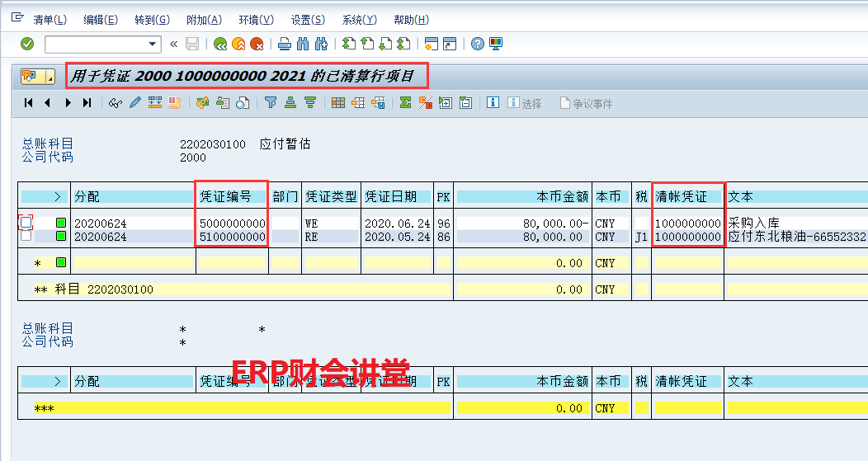Click the funnel Set filter icon

[x=270, y=103]
